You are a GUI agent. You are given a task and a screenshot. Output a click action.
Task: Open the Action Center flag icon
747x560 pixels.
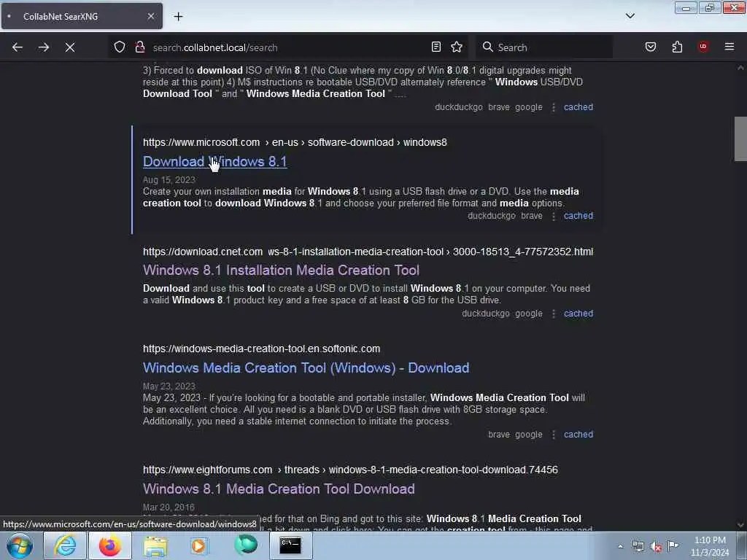tap(673, 545)
